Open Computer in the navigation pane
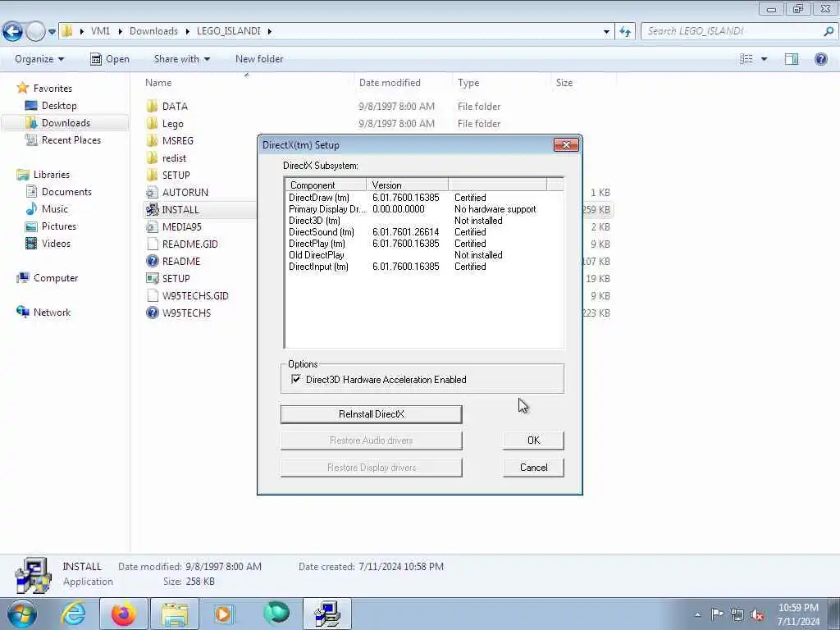This screenshot has width=840, height=630. click(x=56, y=277)
